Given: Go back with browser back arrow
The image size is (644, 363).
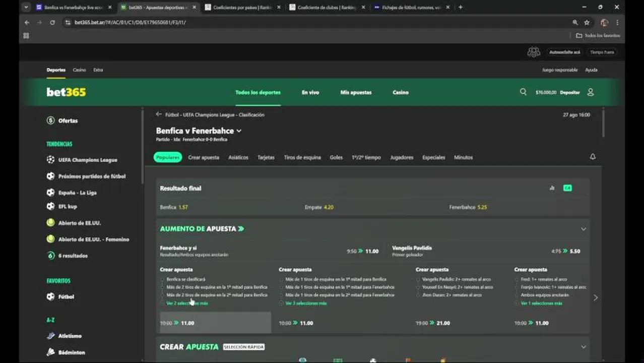Looking at the screenshot, I should point(27,23).
